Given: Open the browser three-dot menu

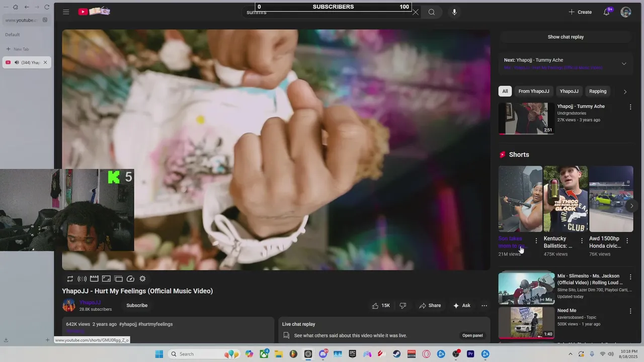Looking at the screenshot, I should tap(6, 7).
